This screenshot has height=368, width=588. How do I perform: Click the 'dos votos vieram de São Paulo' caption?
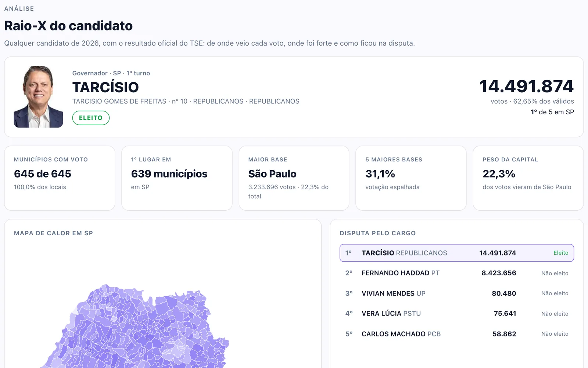(x=527, y=187)
